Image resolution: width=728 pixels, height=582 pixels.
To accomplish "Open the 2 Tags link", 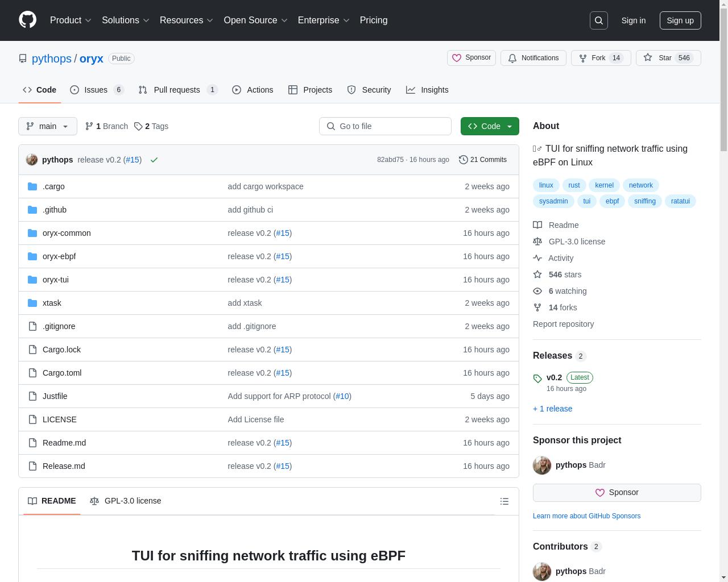I will point(151,126).
